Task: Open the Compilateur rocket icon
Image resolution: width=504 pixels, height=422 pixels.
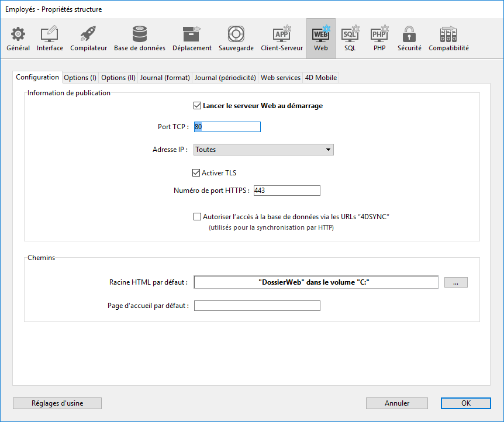Action: 88,34
